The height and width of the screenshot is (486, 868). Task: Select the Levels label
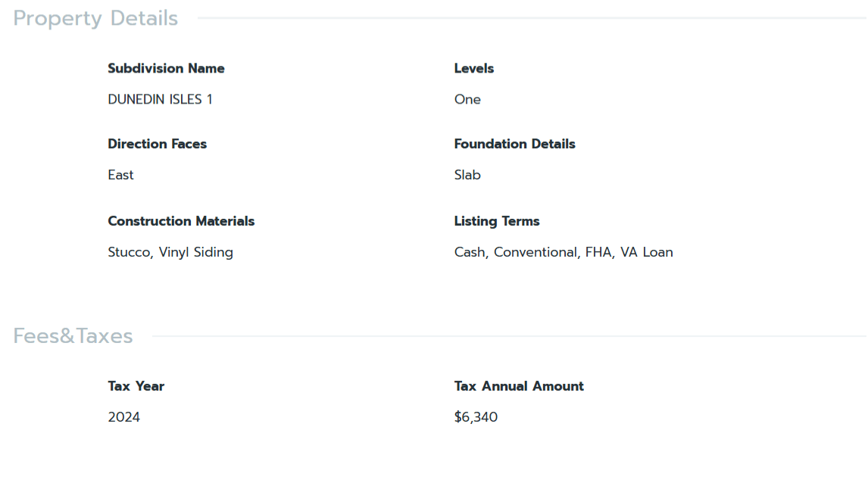[x=473, y=68]
